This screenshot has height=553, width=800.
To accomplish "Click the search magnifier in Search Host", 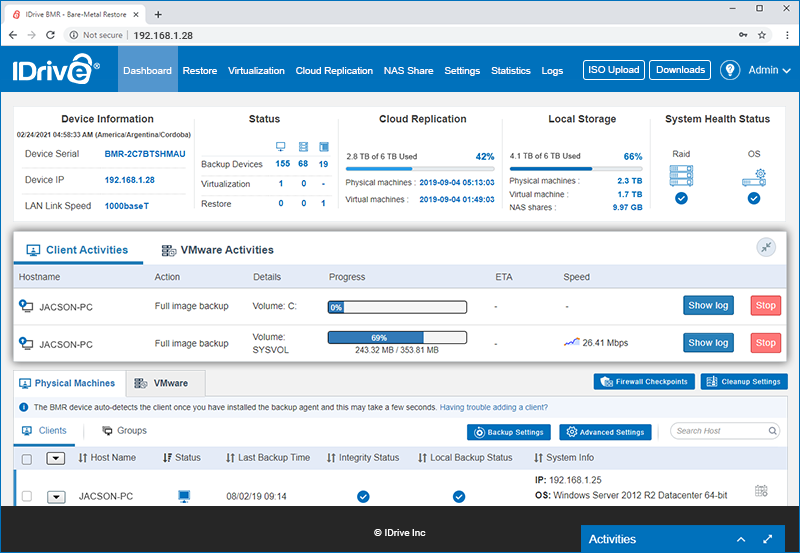I will coord(772,431).
